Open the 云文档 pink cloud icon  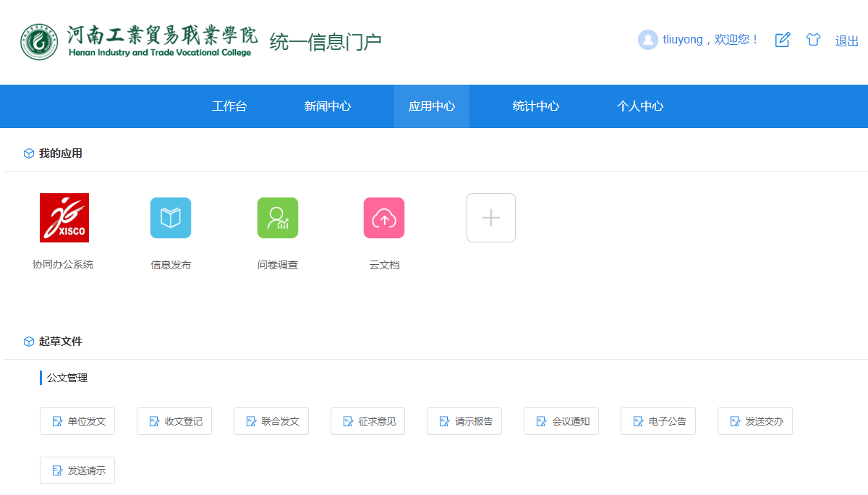tap(384, 218)
